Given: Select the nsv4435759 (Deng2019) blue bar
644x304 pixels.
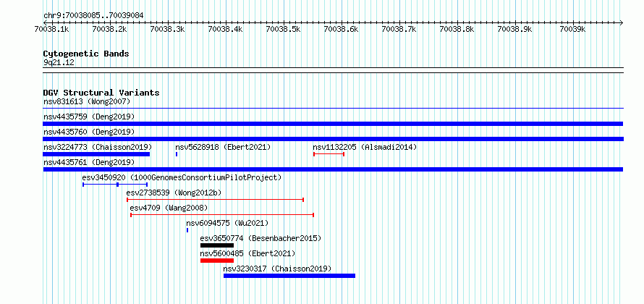Looking at the screenshot, I should tap(333, 124).
